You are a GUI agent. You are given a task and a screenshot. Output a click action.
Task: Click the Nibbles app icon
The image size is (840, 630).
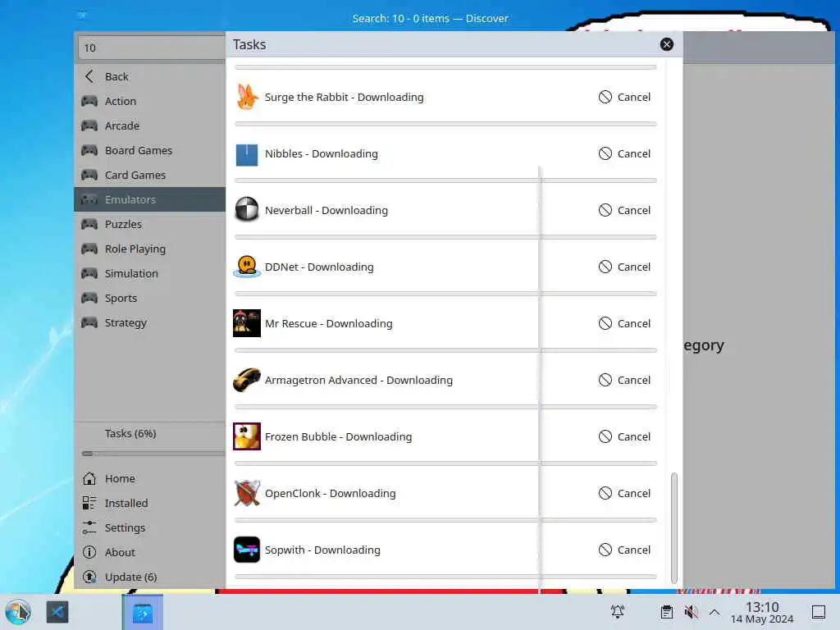247,154
